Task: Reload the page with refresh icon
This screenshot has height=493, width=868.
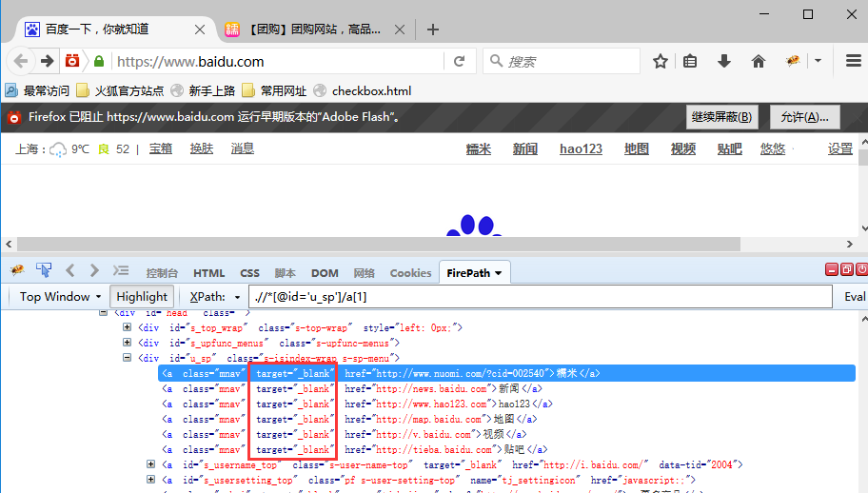Action: pos(459,62)
